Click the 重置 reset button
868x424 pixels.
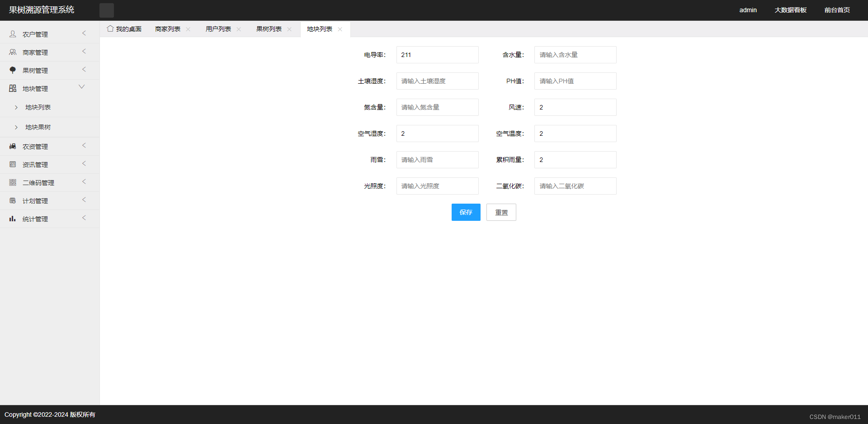[501, 212]
